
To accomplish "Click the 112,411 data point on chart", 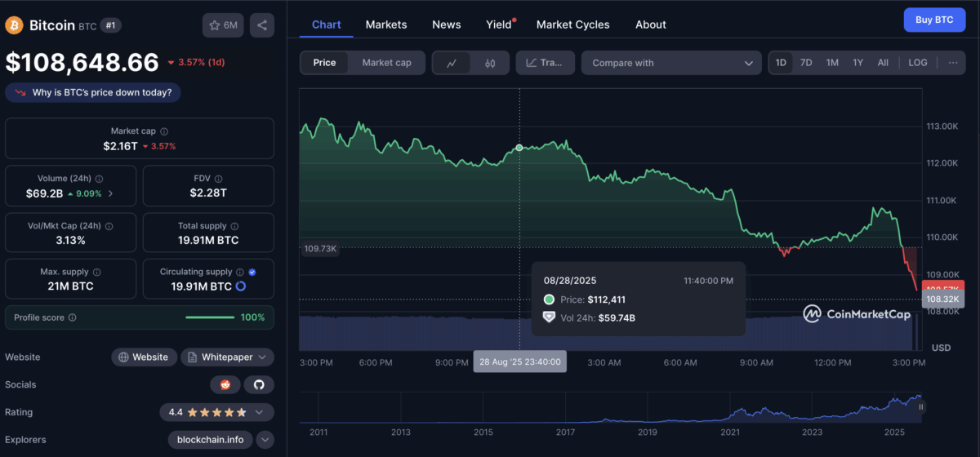I will (519, 148).
